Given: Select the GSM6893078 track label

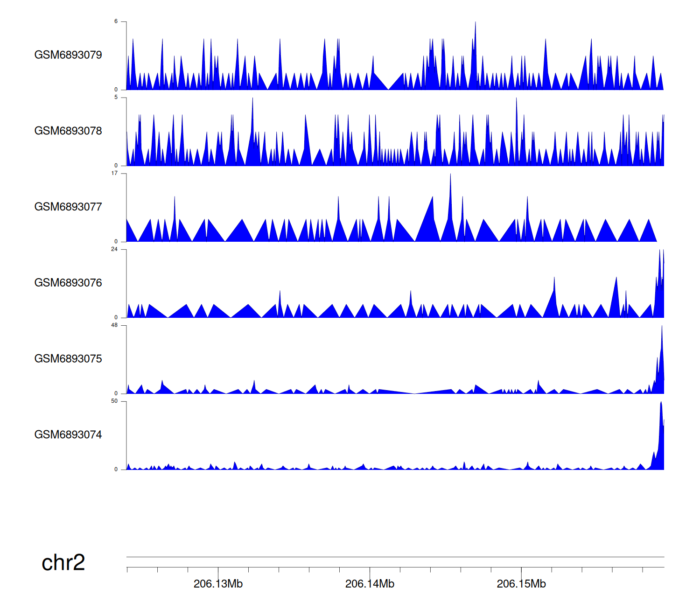Looking at the screenshot, I should tap(68, 131).
